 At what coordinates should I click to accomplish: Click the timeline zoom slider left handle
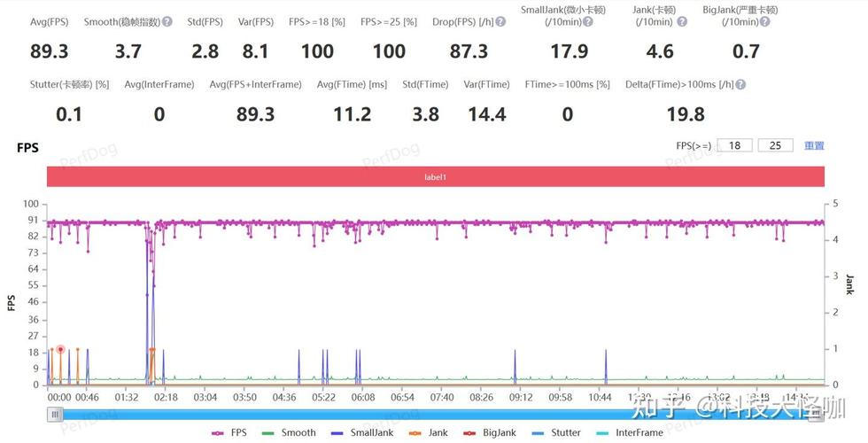[55, 414]
